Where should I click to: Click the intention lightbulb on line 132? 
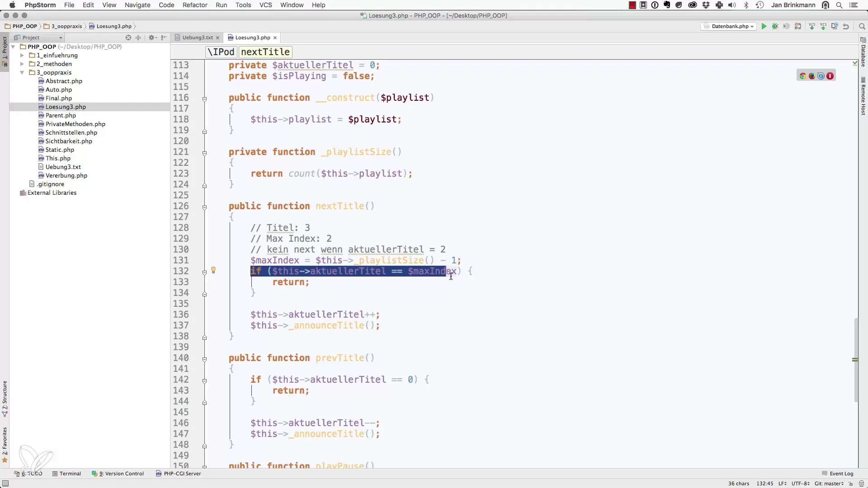213,270
